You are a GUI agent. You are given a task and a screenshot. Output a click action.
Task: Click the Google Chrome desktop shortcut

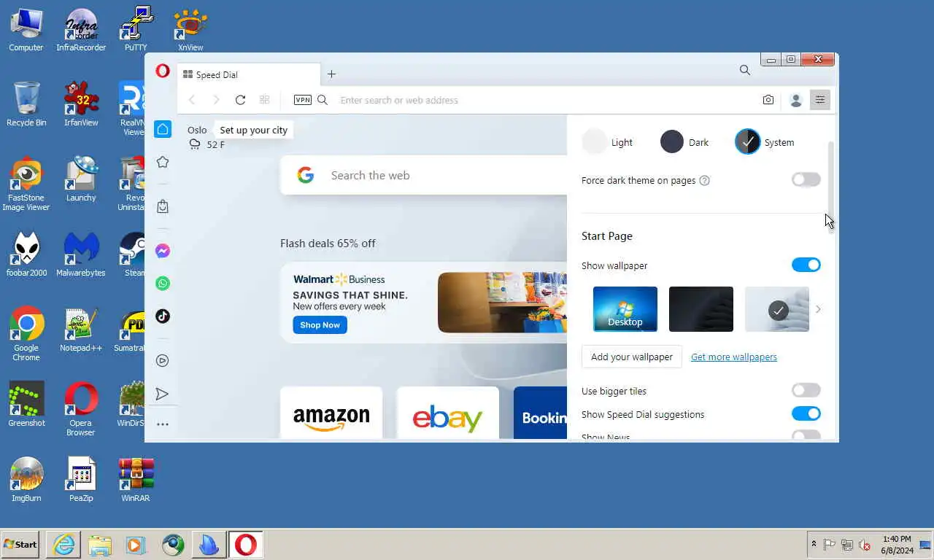click(x=26, y=334)
